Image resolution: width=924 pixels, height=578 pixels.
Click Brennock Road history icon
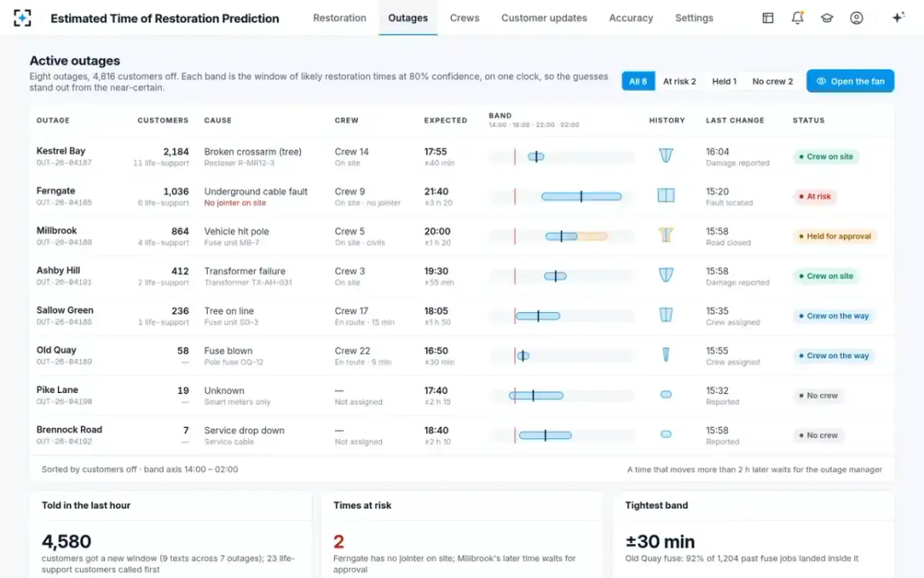click(666, 435)
